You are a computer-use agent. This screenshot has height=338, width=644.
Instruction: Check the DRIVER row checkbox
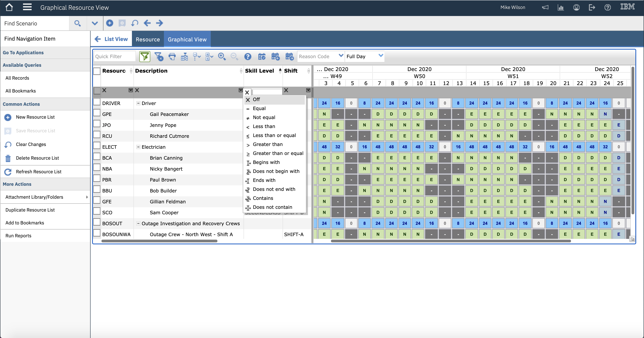pos(96,102)
